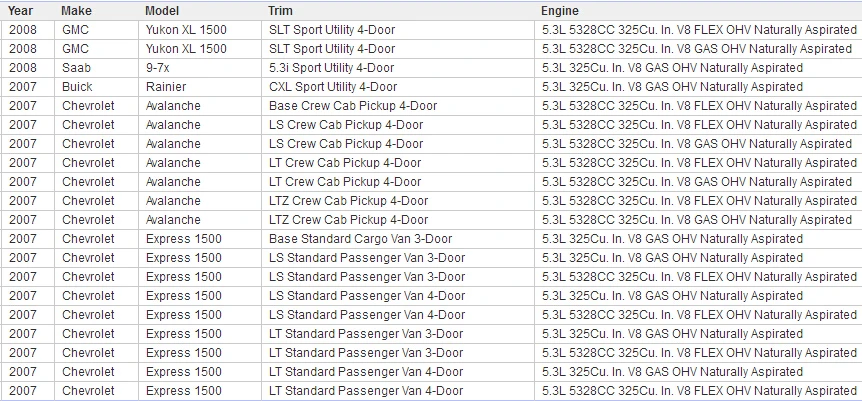Click the Make column header
The height and width of the screenshot is (401, 862).
click(x=77, y=10)
